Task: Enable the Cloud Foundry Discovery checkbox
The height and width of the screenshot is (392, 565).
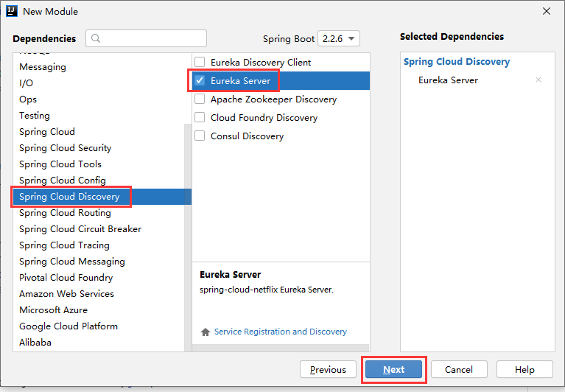Action: click(x=200, y=118)
